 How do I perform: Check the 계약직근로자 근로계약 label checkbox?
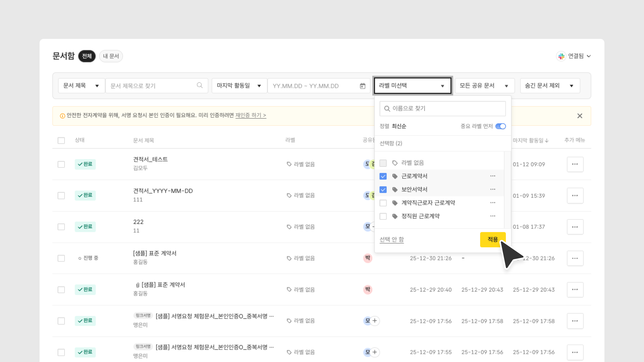(x=383, y=203)
